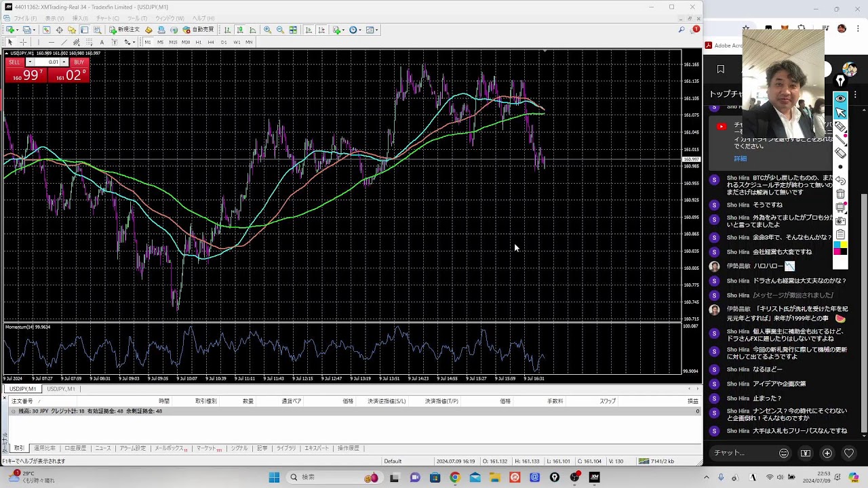Zoom in on the chart

click(x=267, y=30)
